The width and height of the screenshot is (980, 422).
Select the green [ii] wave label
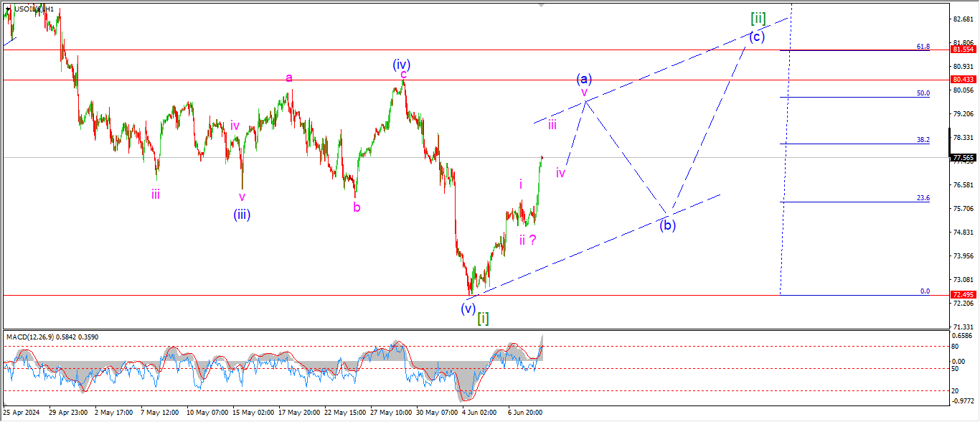tap(757, 17)
